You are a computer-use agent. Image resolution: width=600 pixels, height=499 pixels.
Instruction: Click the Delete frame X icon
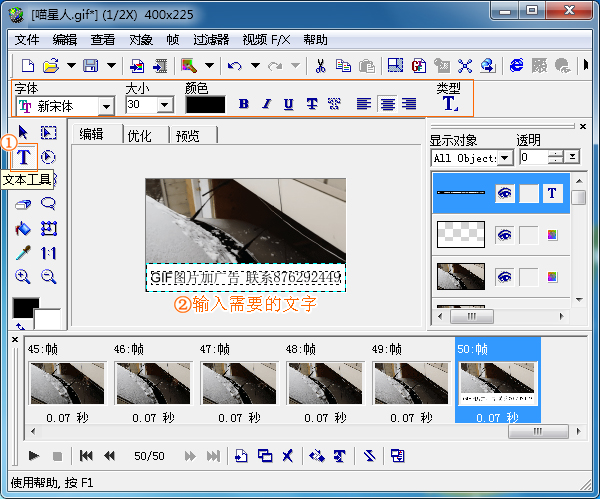pyautogui.click(x=288, y=455)
